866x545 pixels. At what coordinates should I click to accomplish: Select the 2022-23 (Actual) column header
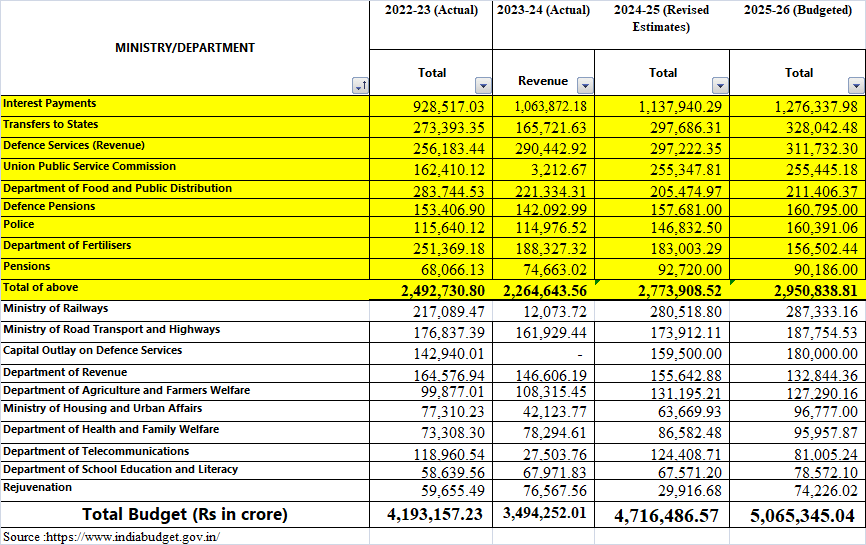[431, 10]
